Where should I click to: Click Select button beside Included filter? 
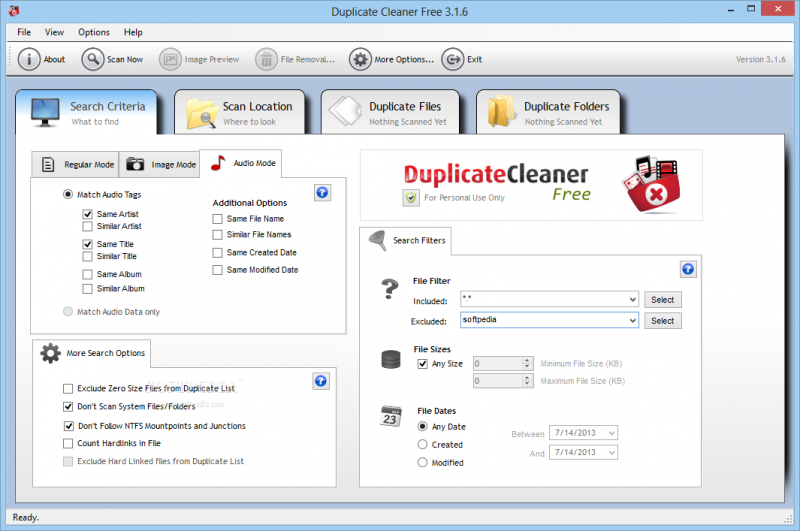click(x=662, y=300)
